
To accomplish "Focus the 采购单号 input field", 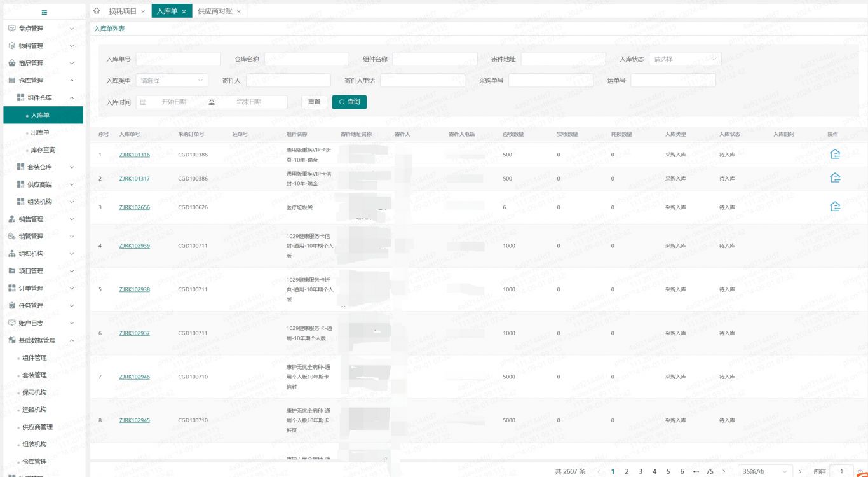I will coord(551,81).
